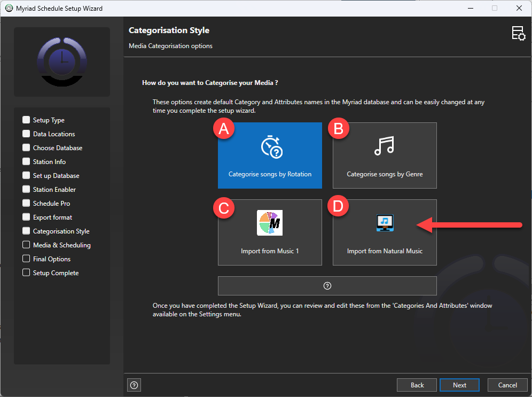Toggle the Schedule Pro step checkbox
The height and width of the screenshot is (397, 532).
tap(26, 203)
